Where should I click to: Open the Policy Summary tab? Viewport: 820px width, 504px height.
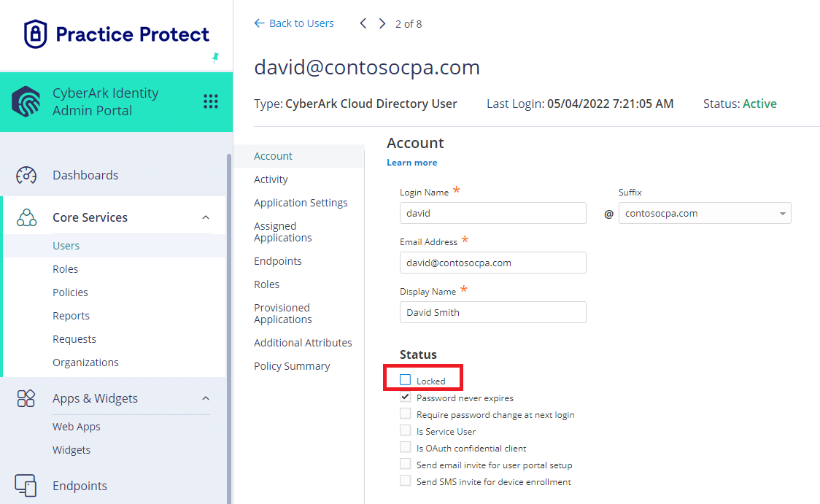(x=292, y=366)
